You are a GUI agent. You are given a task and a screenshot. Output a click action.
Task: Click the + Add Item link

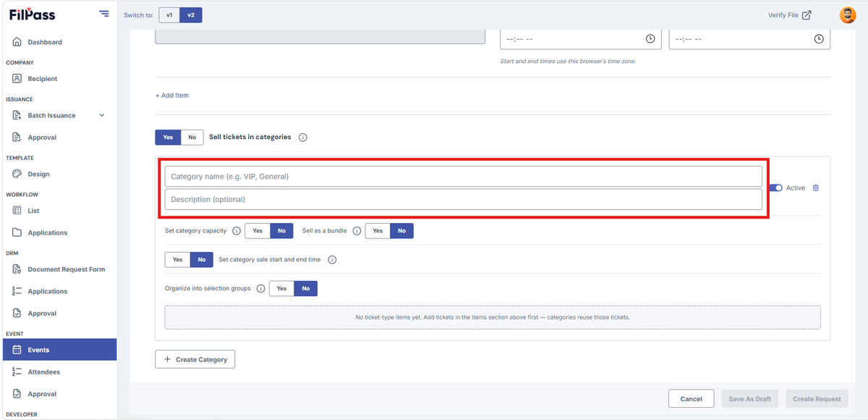coord(172,96)
